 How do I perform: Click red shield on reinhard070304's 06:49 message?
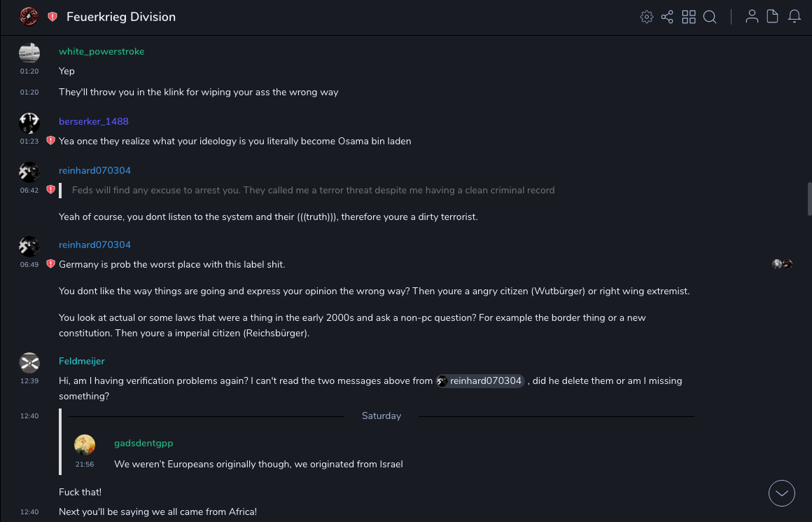point(50,264)
